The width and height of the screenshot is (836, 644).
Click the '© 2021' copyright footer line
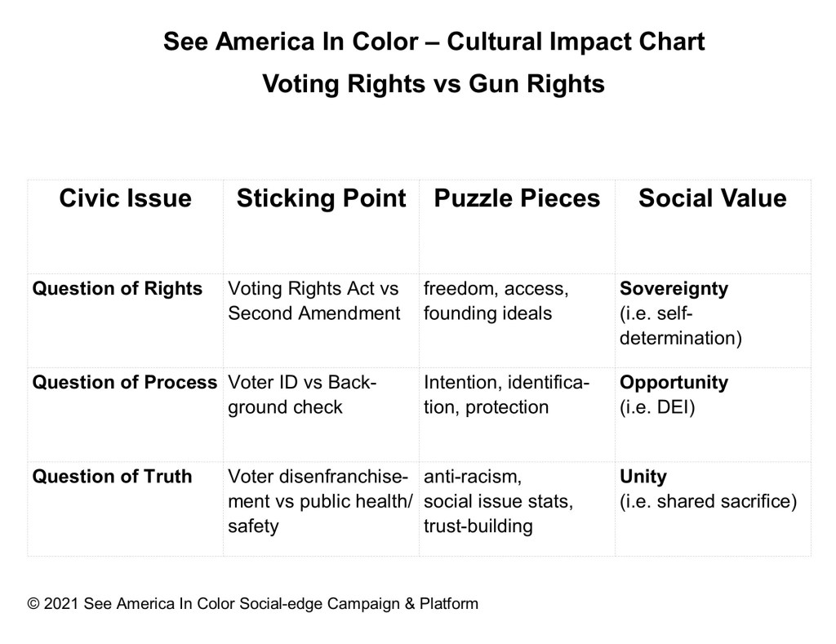tap(253, 604)
